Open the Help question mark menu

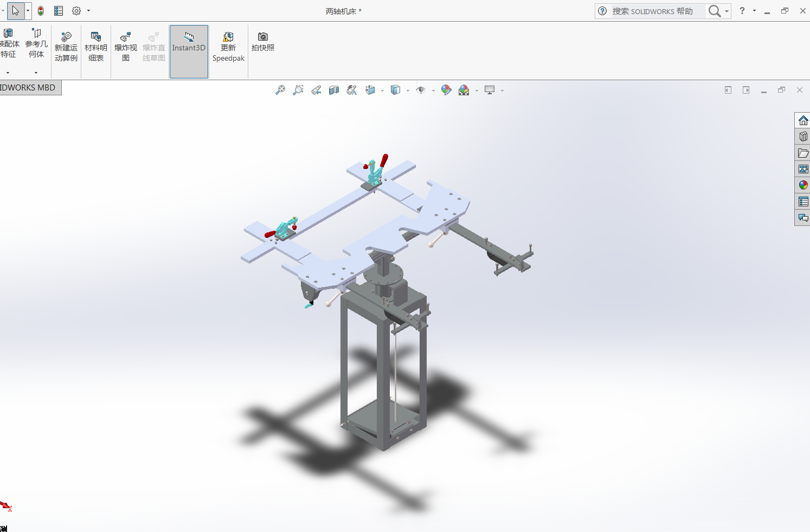(742, 11)
